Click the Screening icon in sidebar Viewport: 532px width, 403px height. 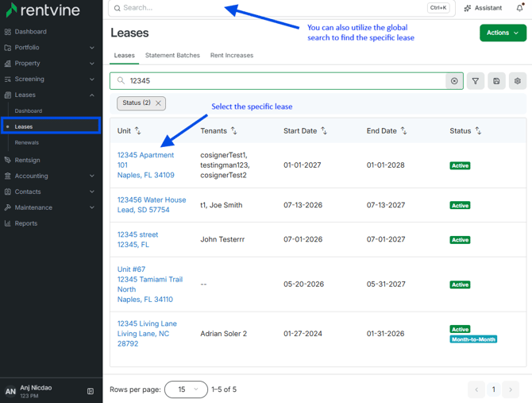[x=8, y=79]
